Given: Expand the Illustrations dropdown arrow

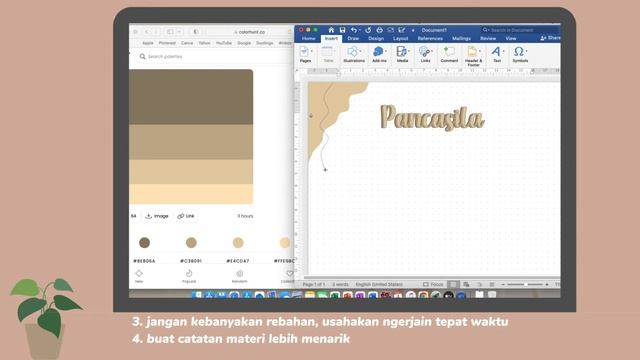Looking at the screenshot, I should click(361, 51).
